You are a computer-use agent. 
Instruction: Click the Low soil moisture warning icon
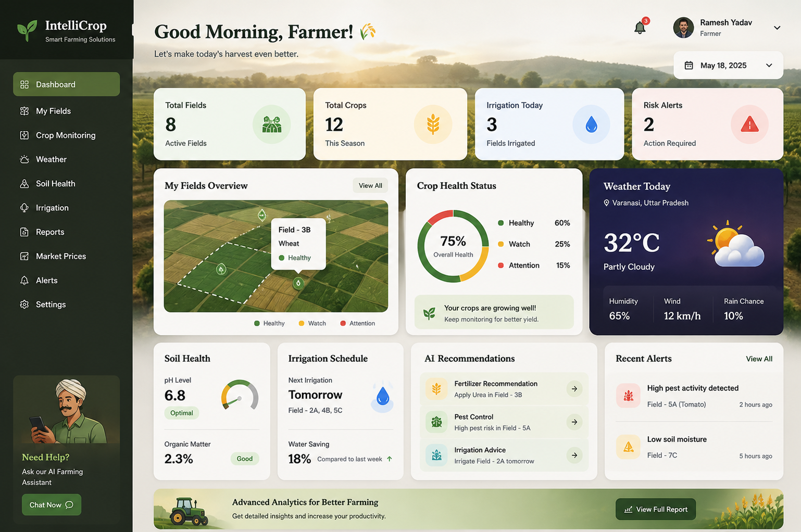coord(628,447)
